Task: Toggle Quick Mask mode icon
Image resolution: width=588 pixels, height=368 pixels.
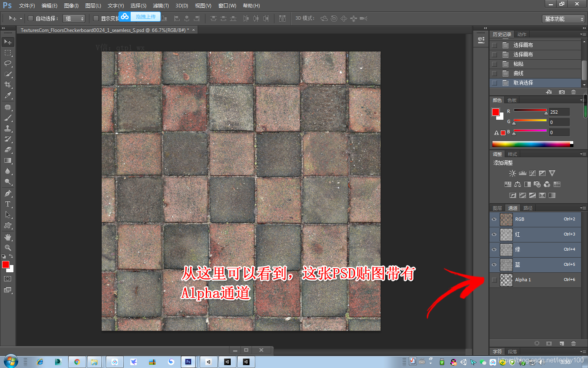Action: (x=8, y=279)
